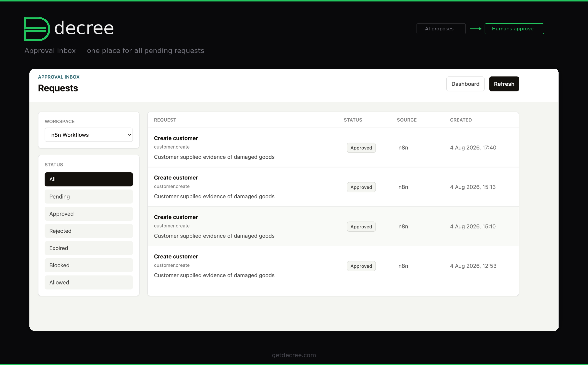This screenshot has height=365, width=588.
Task: Open Create customer request from 15:10
Action: [x=333, y=227]
